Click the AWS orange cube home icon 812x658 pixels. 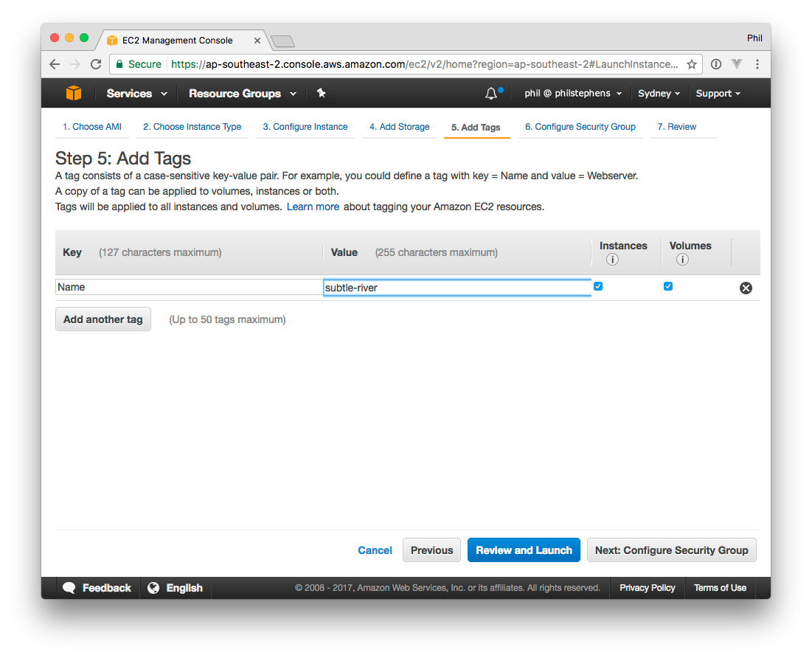[x=73, y=93]
